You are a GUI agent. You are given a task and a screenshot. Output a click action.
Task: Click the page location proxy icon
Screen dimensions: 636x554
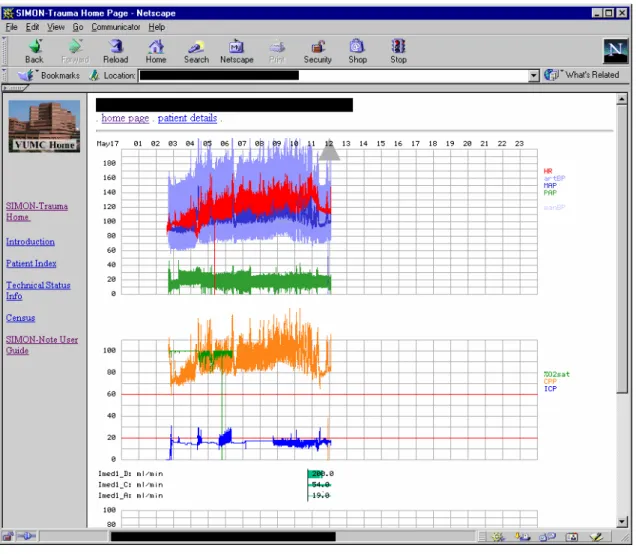94,75
